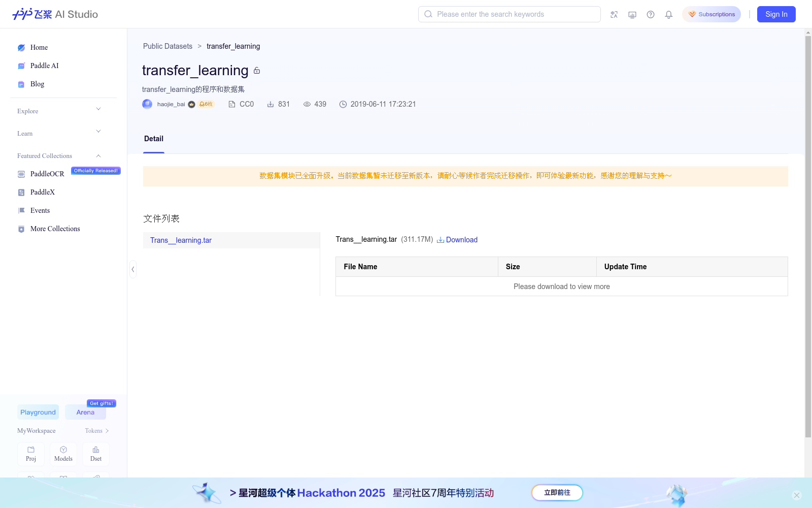Open Dset in MyWorkspace
The height and width of the screenshot is (508, 812).
pos(96,454)
